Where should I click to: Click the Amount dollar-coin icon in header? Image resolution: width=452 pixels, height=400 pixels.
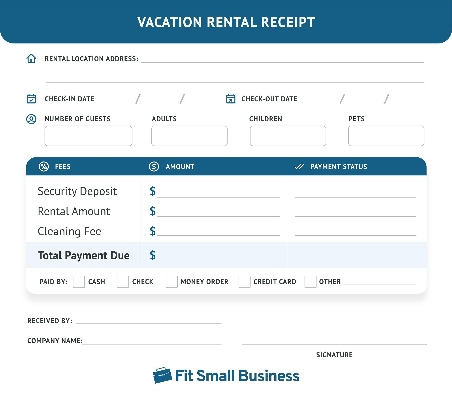(154, 166)
